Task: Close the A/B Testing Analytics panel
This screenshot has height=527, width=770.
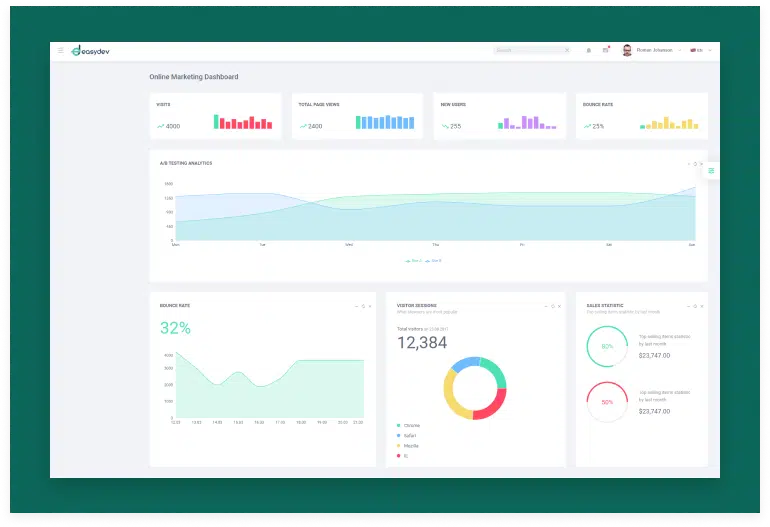Action: pos(701,164)
